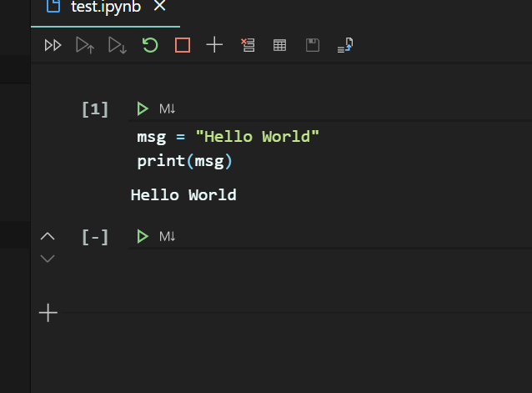Switch the empty second cell to Markdown
This screenshot has height=393, width=532.
tap(167, 237)
